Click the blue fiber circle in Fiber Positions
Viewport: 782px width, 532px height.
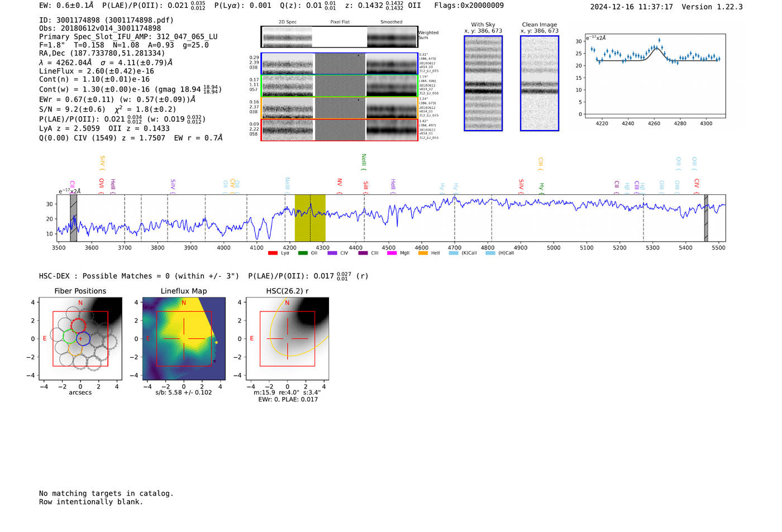point(83,338)
